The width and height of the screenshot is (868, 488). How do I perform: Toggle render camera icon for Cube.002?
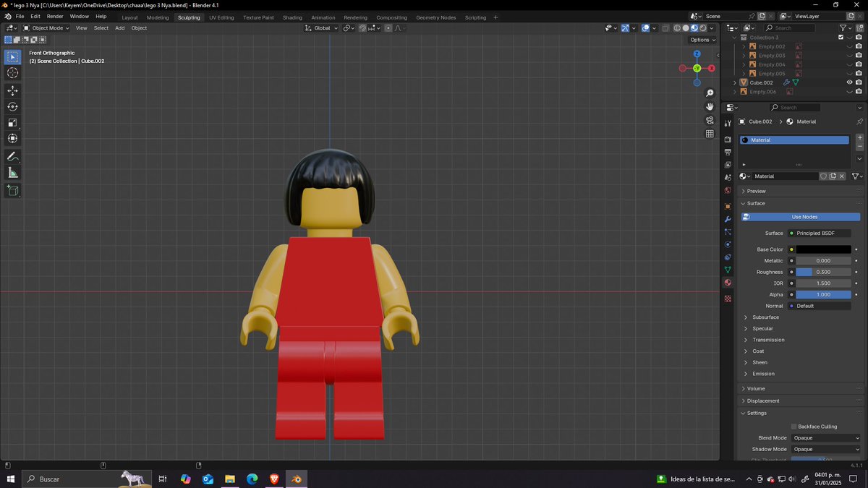pyautogui.click(x=859, y=82)
